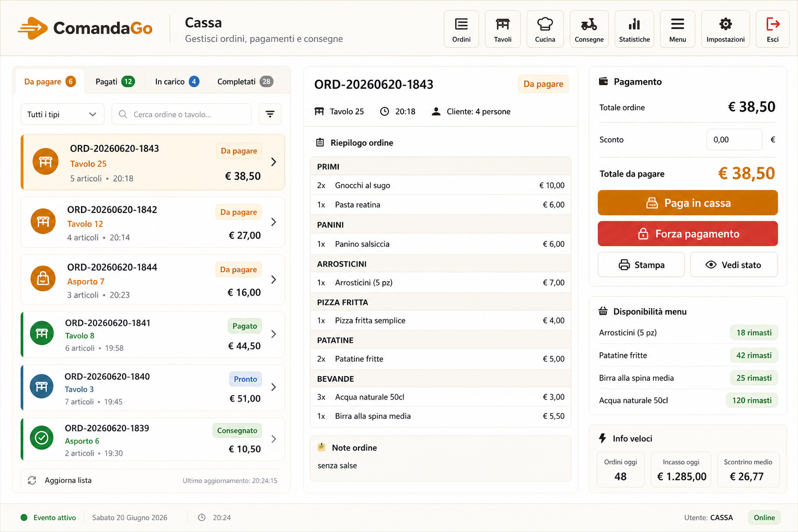Click the Gnocchi al sugo order line
This screenshot has width=798, height=532.
441,185
